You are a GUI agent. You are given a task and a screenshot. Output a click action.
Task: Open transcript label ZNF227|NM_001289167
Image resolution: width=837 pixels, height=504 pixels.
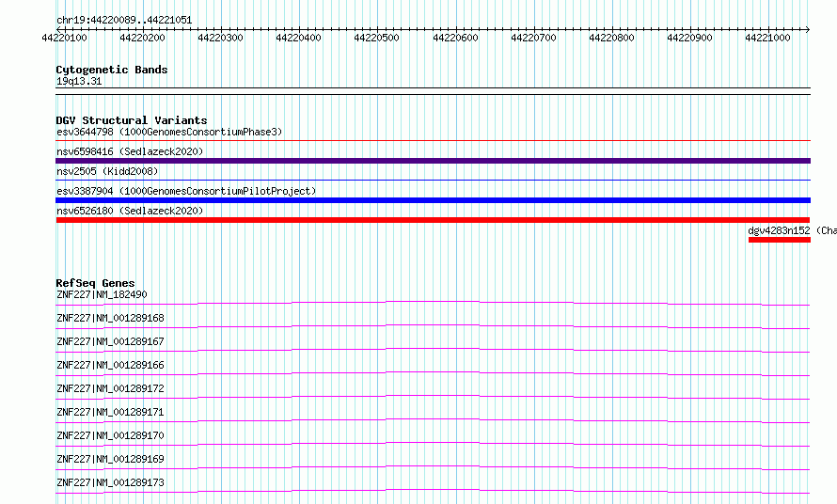click(x=110, y=341)
